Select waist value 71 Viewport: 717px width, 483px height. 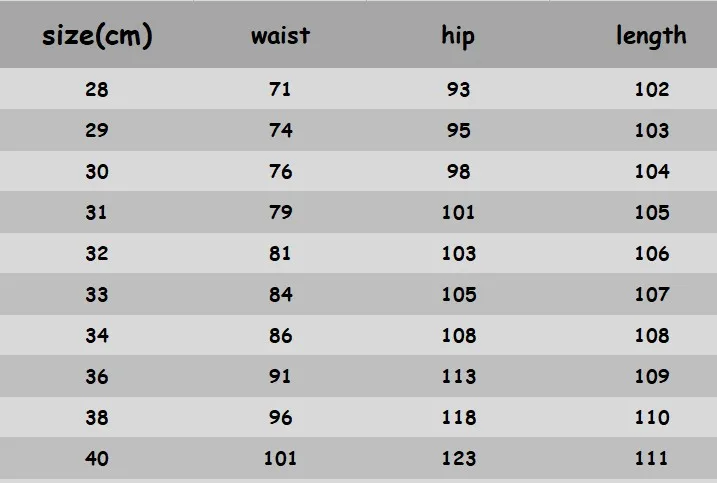280,89
